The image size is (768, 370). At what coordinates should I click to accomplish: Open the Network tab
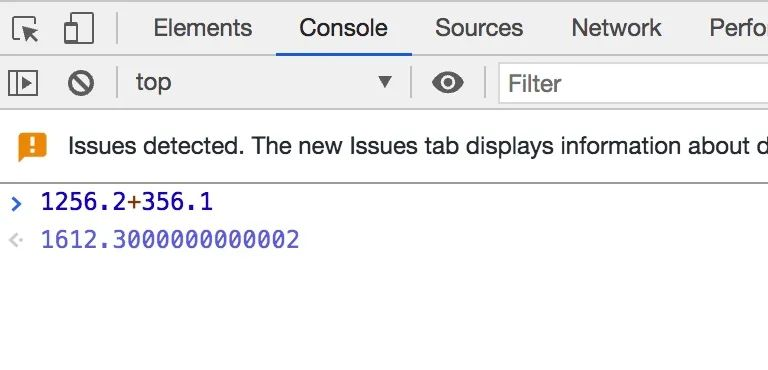pyautogui.click(x=616, y=28)
